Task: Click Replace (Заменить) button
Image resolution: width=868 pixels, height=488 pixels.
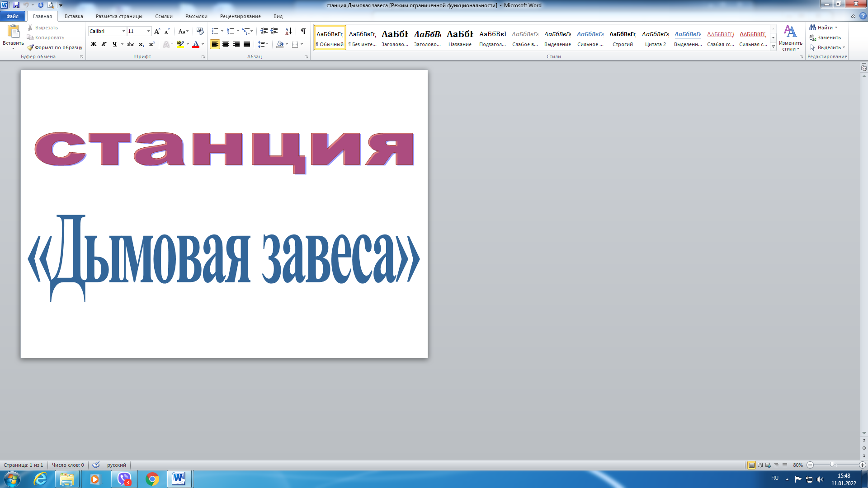Action: point(825,38)
